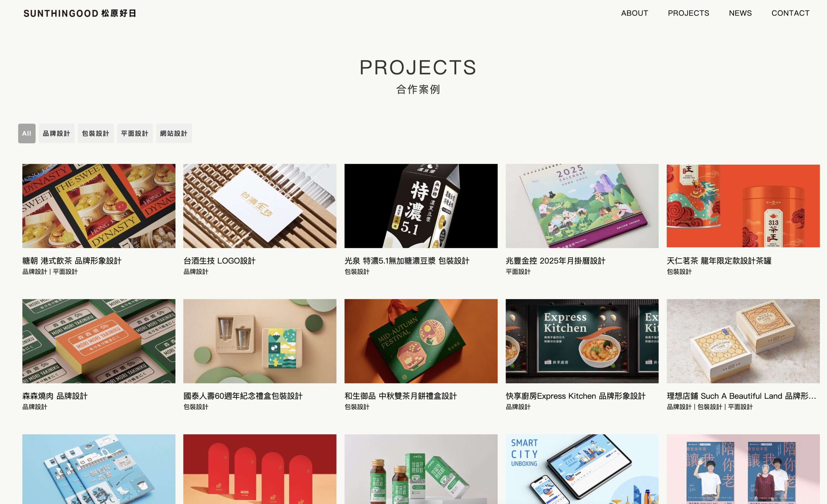Open the CONTACT page
The width and height of the screenshot is (827, 504).
pyautogui.click(x=790, y=13)
